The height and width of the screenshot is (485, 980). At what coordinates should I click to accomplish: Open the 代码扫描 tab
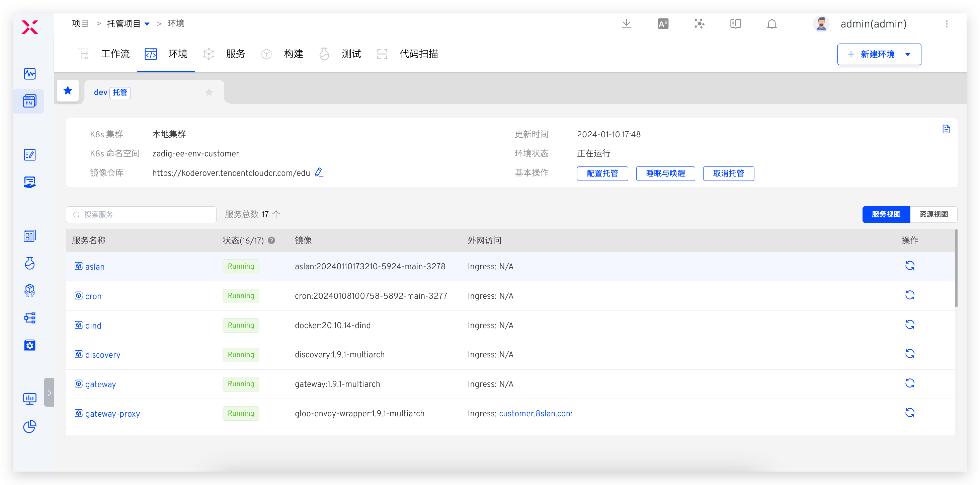(x=419, y=54)
